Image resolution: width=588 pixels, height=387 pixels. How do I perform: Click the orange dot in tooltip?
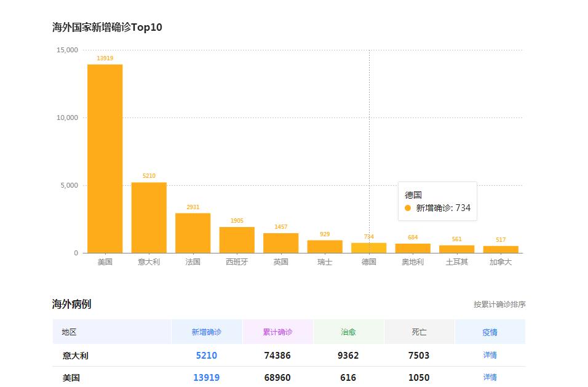(x=408, y=208)
